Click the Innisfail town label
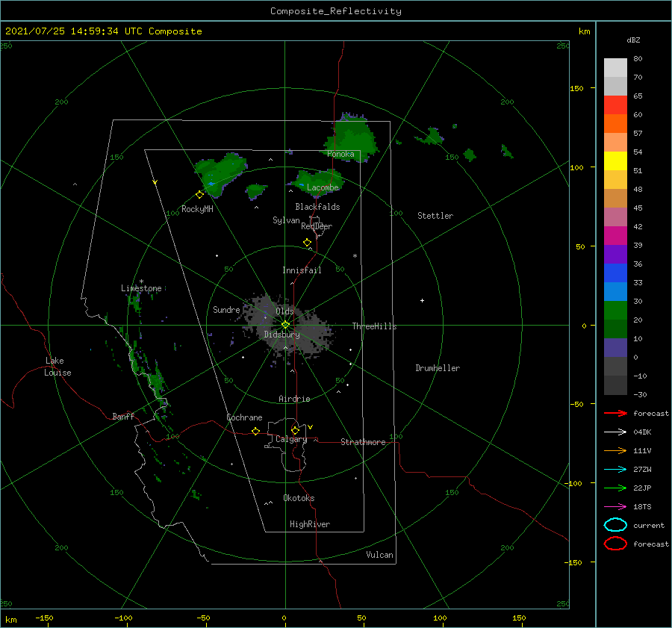The width and height of the screenshot is (672, 628). click(302, 270)
